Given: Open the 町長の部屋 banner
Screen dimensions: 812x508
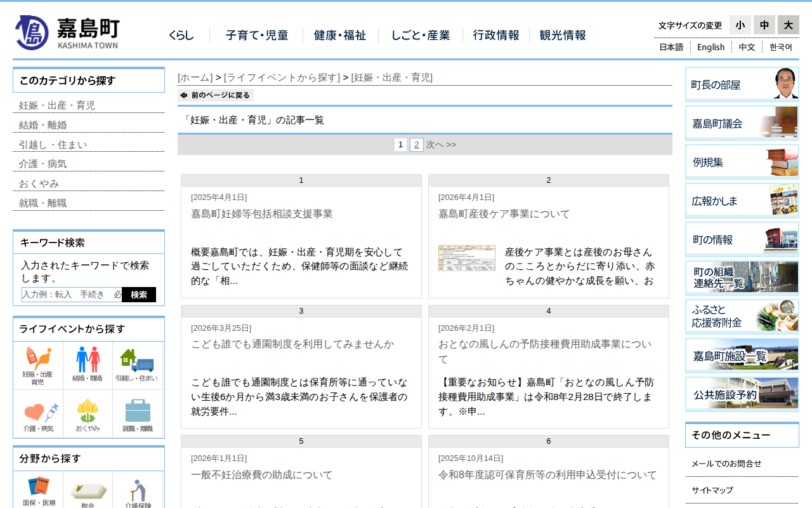Looking at the screenshot, I should click(x=742, y=84).
